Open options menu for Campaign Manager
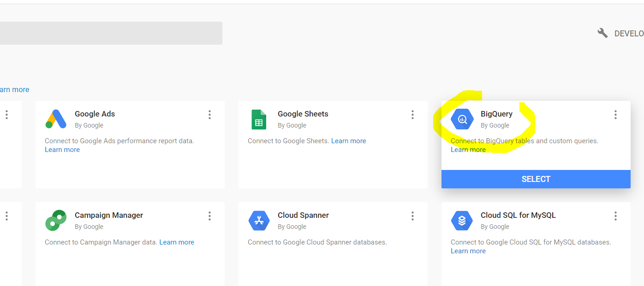The image size is (644, 286). [209, 216]
